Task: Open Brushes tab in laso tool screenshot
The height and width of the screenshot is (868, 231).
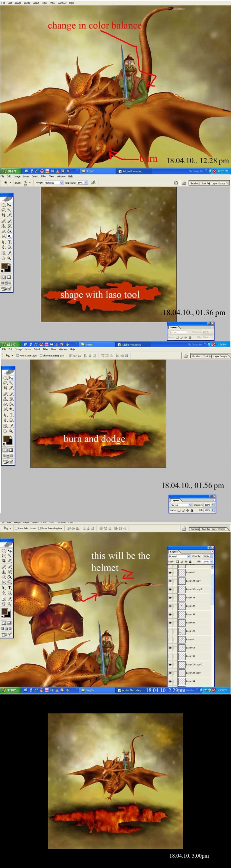Action: click(x=195, y=183)
